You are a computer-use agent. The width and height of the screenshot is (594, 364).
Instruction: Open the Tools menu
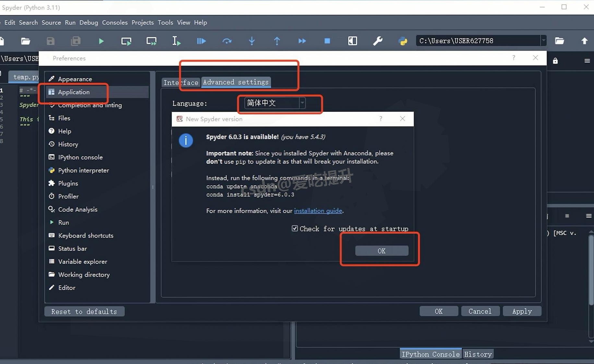click(165, 22)
